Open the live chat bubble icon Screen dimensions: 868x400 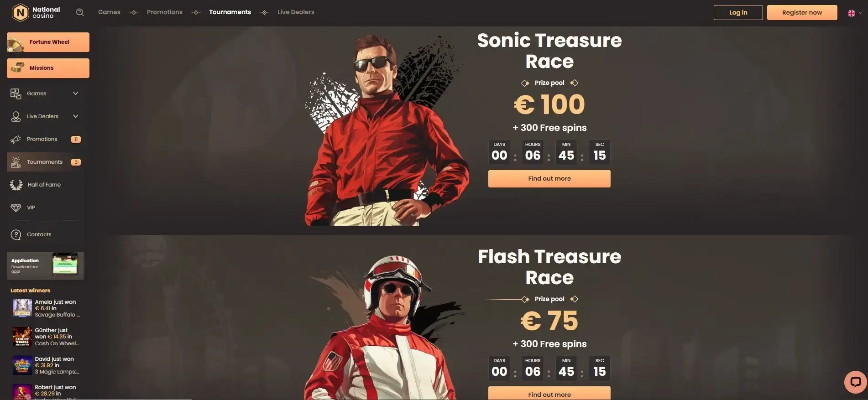[855, 382]
